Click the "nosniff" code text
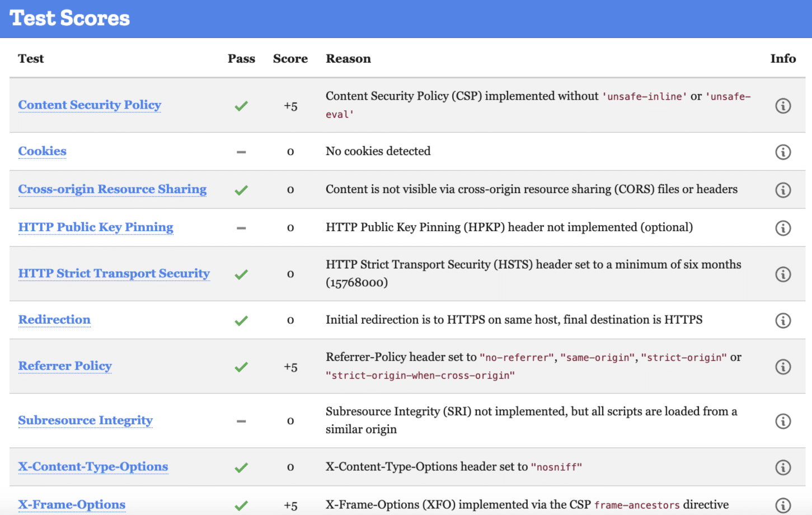Viewport: 812px width, 515px height. coord(556,467)
